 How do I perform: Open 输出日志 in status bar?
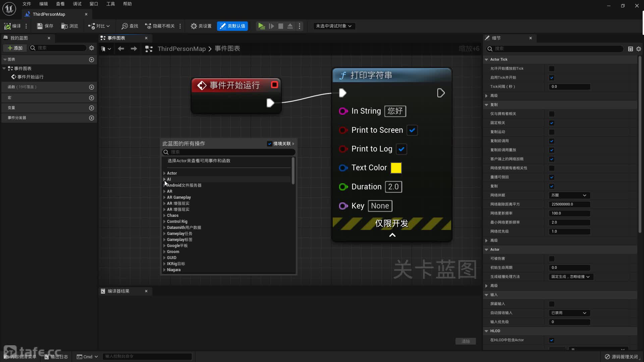coord(56,357)
